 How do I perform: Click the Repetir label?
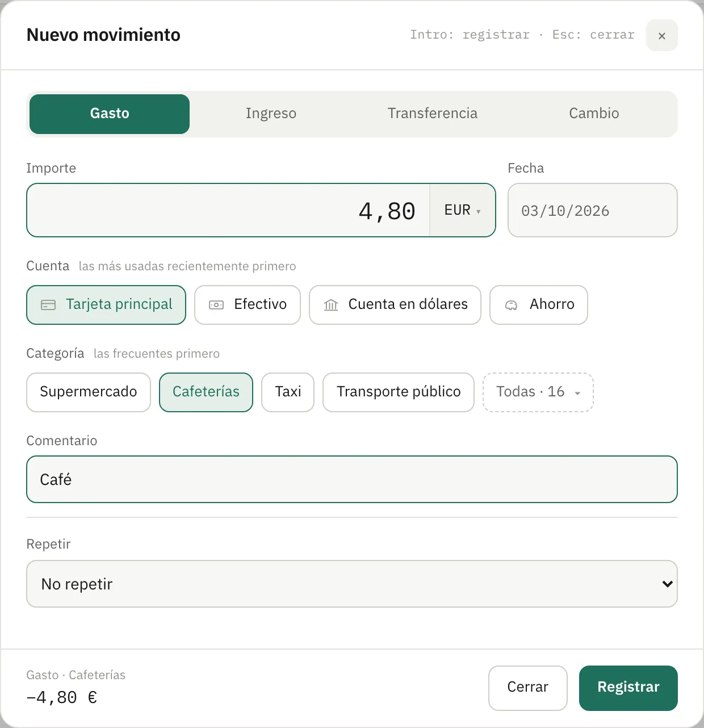point(49,544)
